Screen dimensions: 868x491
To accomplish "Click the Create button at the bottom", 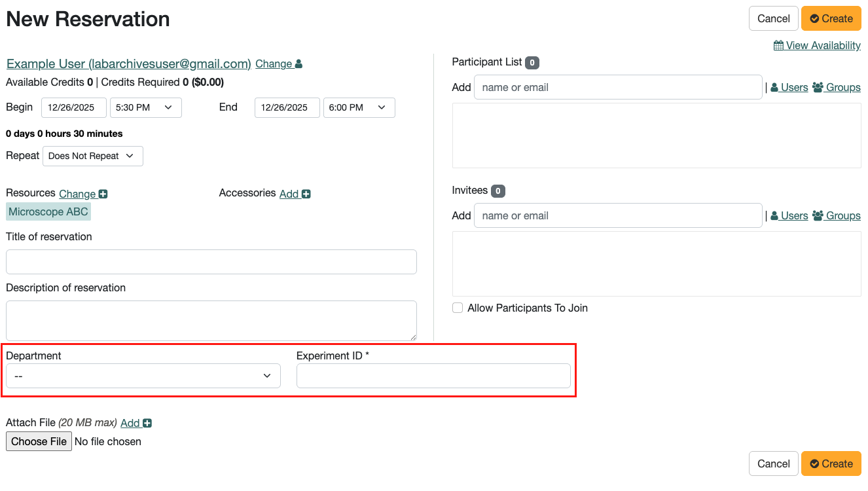I will (831, 464).
